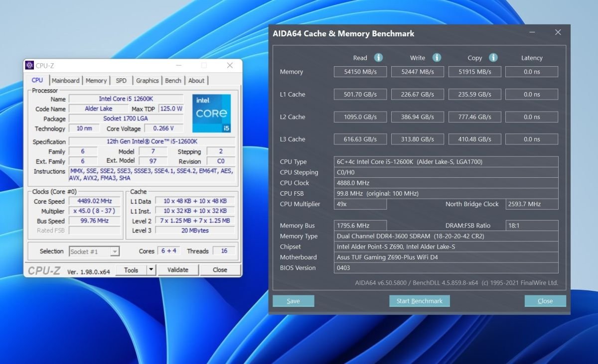Click the BIOS Version 0403 field

point(446,268)
